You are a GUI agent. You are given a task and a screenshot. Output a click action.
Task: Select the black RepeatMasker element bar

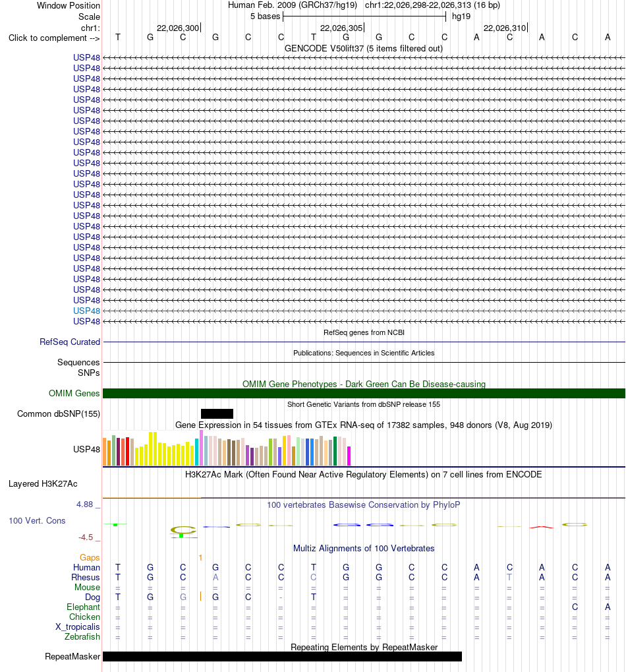point(282,657)
